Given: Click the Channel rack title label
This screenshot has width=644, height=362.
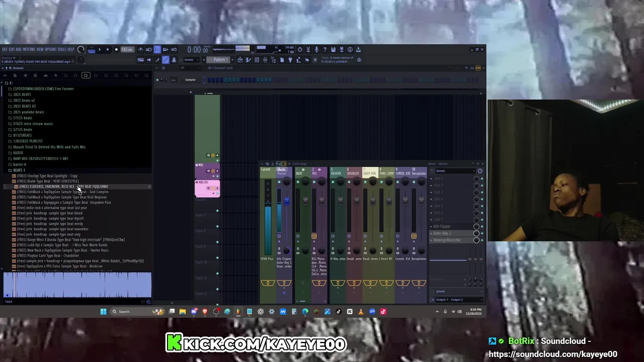Looking at the screenshot, I should [x=222, y=68].
